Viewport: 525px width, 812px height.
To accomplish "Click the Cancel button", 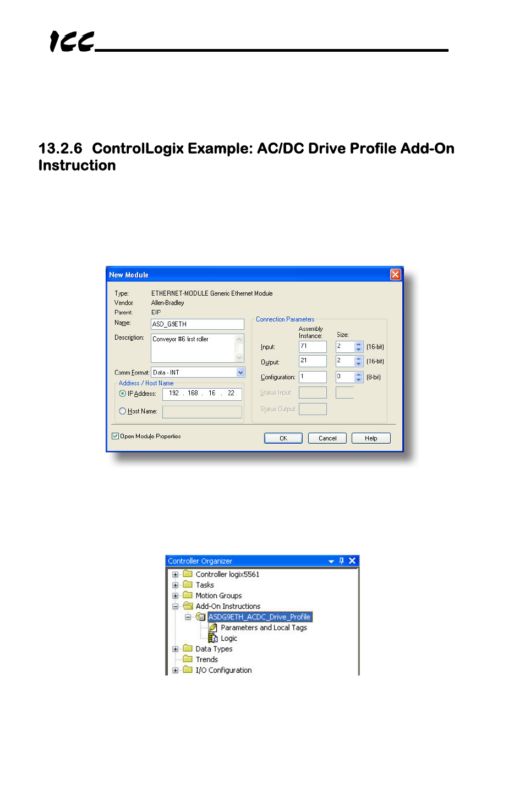I will pos(327,438).
